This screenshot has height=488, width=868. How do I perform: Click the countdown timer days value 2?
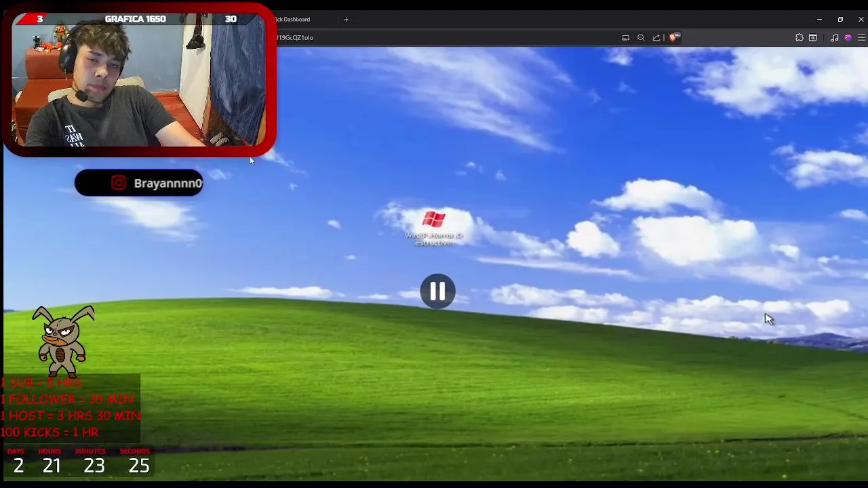(18, 466)
